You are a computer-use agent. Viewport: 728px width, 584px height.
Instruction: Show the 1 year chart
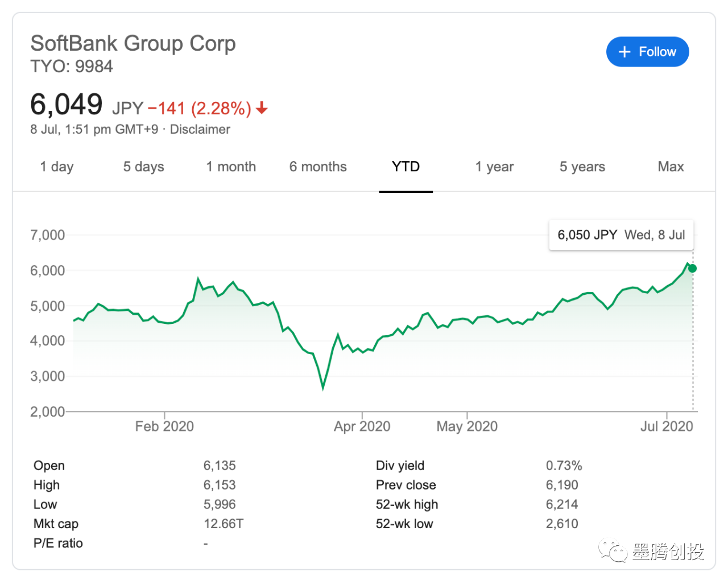pos(494,167)
